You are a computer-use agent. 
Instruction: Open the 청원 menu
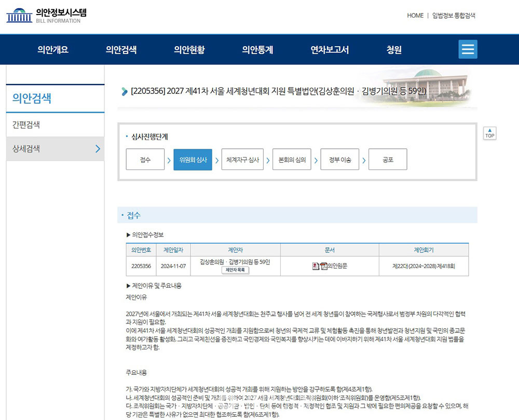pos(394,49)
